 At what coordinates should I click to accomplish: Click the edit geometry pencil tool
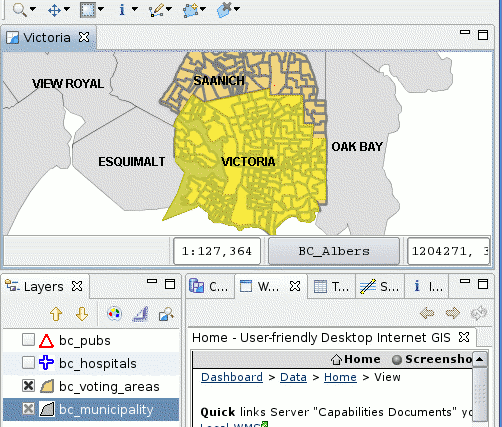[156, 10]
